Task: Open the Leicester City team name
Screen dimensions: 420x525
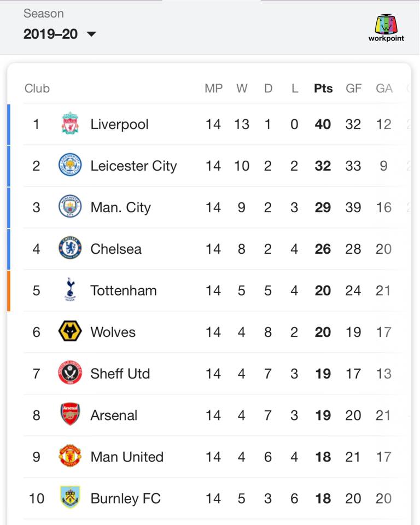Action: (x=133, y=166)
